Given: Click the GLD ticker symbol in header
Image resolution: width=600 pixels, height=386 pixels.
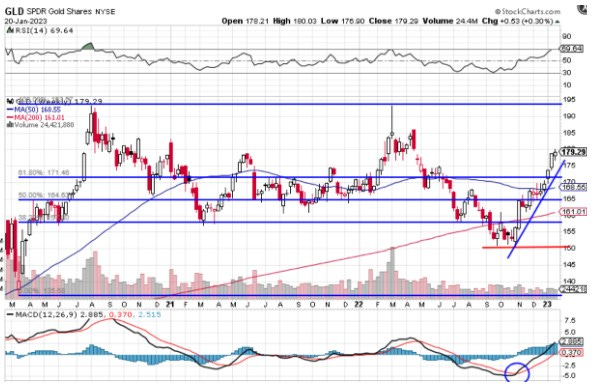Looking at the screenshot, I should coord(14,11).
